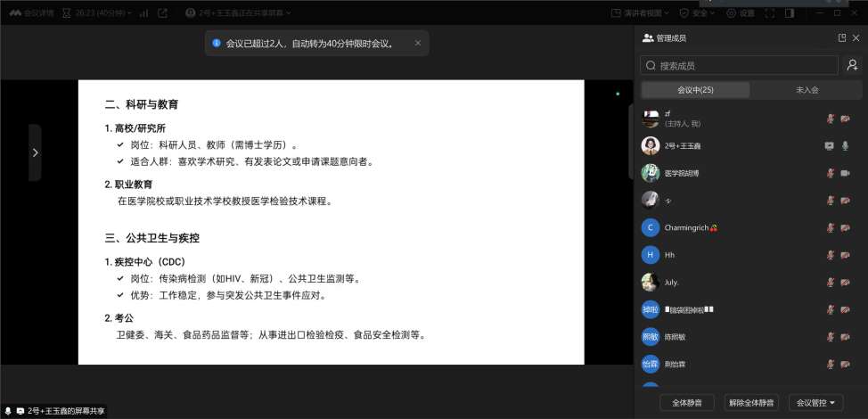Open 会议详情 meeting details

coord(30,13)
